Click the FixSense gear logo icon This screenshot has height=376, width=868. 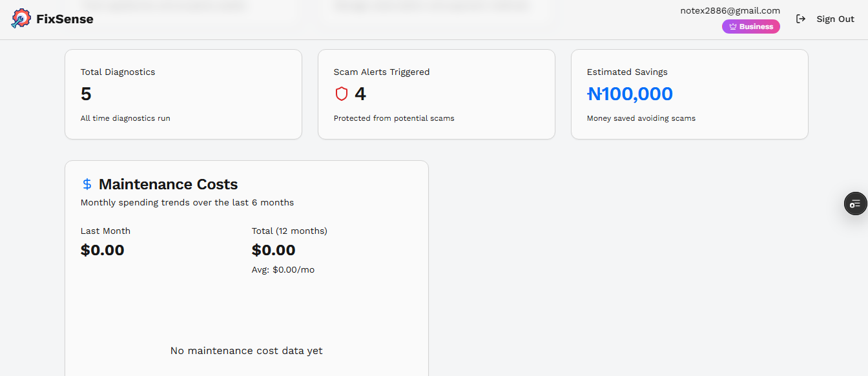tap(21, 19)
